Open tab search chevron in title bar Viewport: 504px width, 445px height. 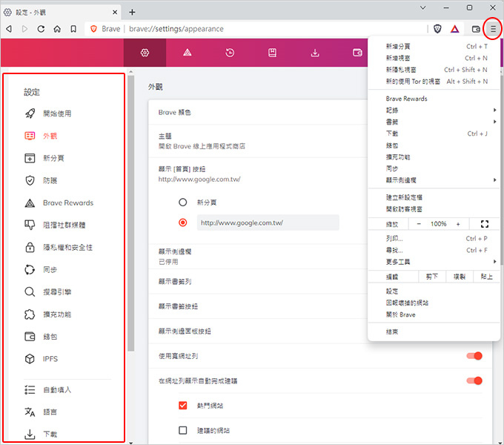423,7
